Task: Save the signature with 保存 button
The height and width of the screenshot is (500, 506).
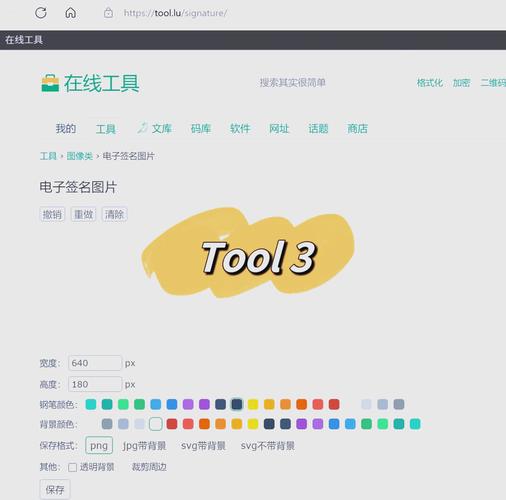Action: [x=55, y=489]
